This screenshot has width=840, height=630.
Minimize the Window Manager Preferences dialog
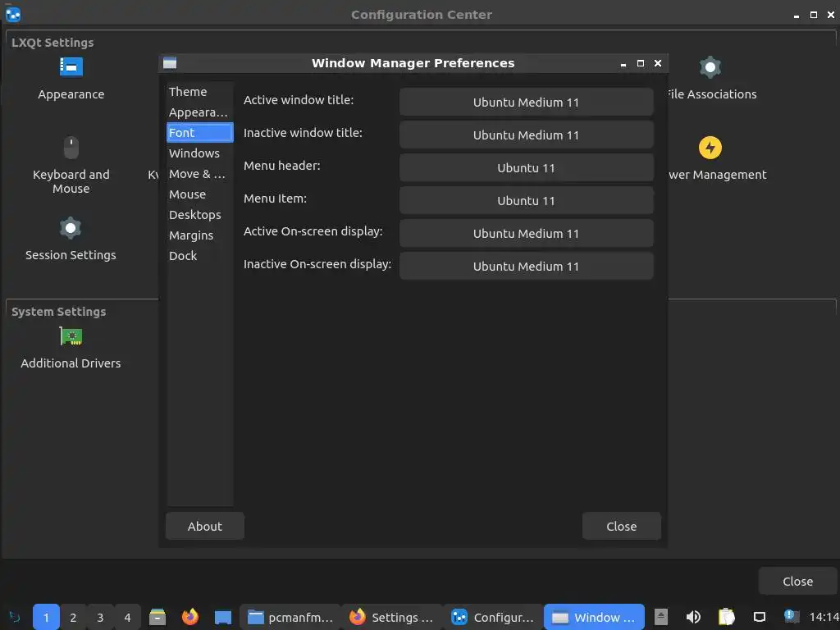(x=623, y=64)
